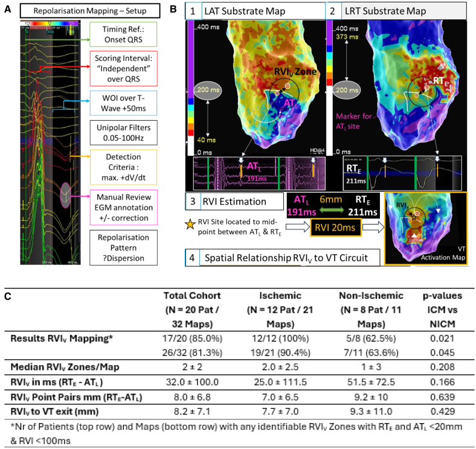Image resolution: width=476 pixels, height=449 pixels.
Task: Select the '8.0 ± 6.8' table cell
Action: (x=192, y=397)
